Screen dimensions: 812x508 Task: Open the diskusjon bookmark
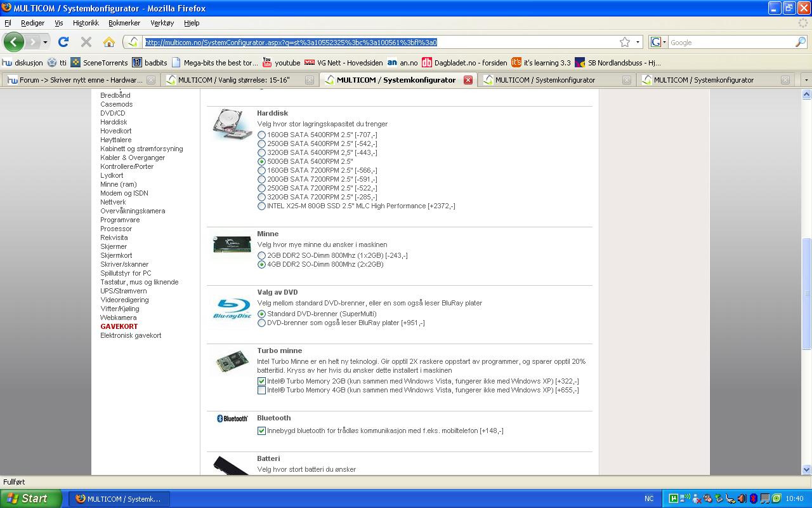23,63
